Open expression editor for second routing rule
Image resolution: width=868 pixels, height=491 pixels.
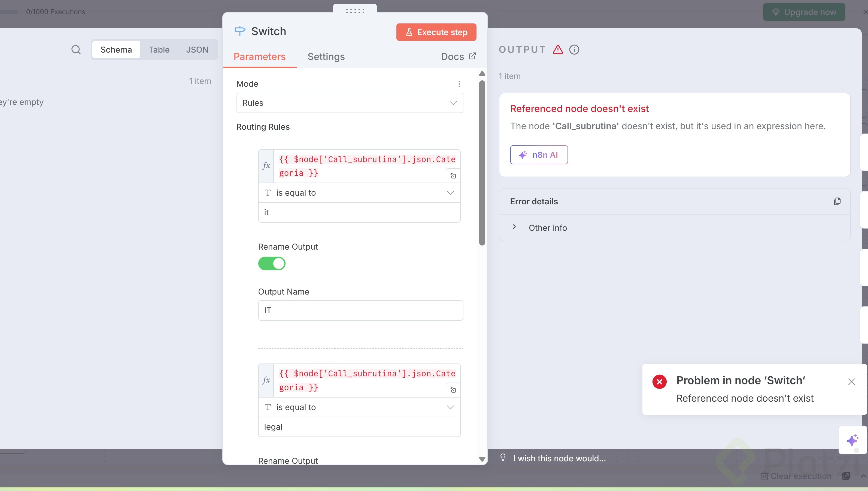point(453,390)
